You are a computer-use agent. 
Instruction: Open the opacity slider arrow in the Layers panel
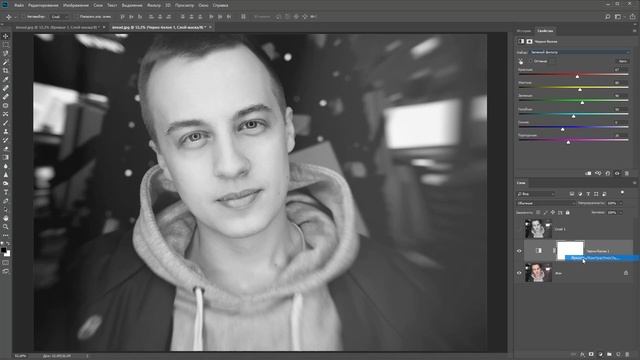tap(621, 203)
